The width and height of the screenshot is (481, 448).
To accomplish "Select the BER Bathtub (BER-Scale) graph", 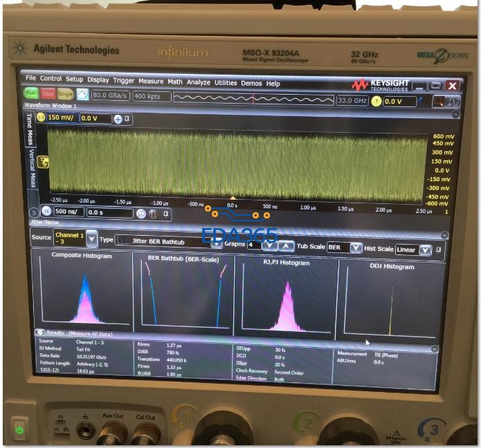I will 183,294.
